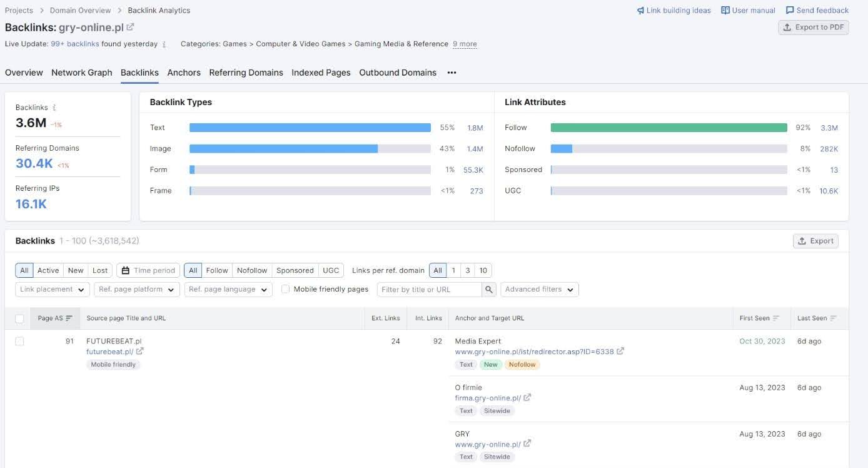
Task: Expand Advanced filters dropdown
Action: [x=540, y=290]
